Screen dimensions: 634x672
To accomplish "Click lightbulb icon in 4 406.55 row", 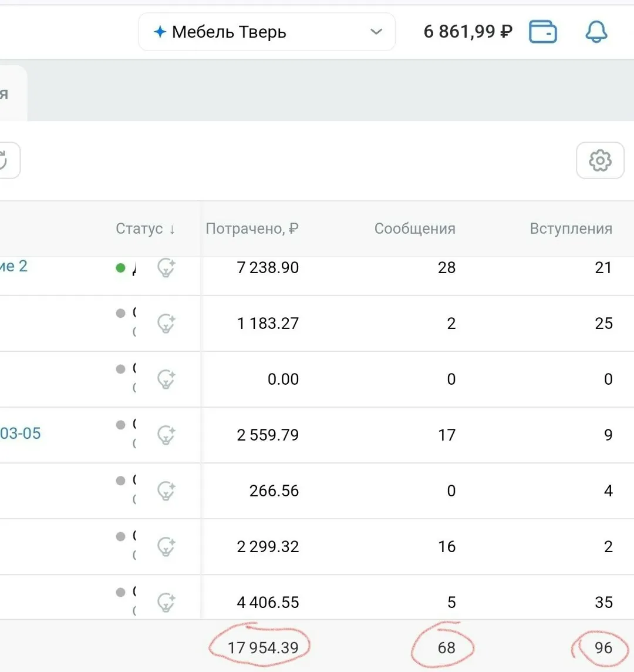I will point(166,603).
